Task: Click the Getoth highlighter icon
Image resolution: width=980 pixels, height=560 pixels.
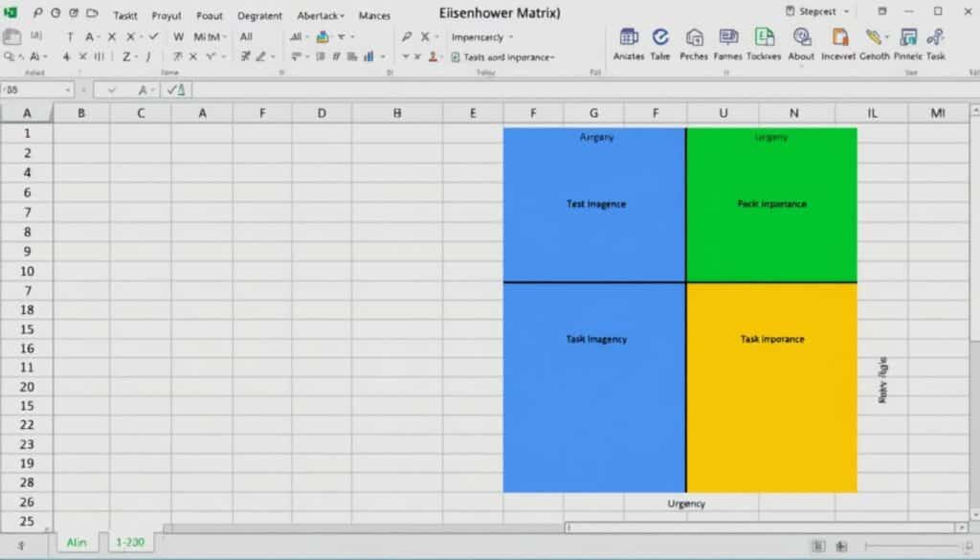Action: (874, 37)
